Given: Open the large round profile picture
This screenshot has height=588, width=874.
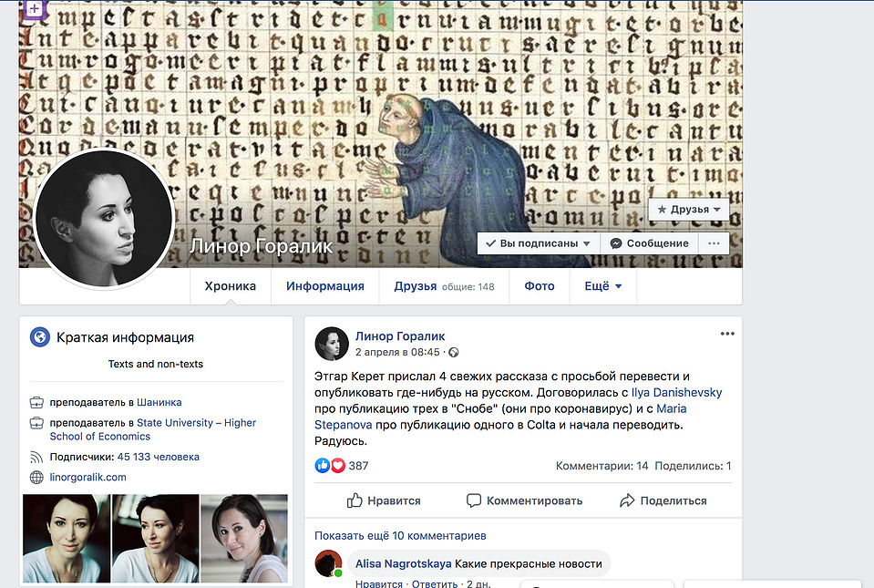Looking at the screenshot, I should coord(104,219).
